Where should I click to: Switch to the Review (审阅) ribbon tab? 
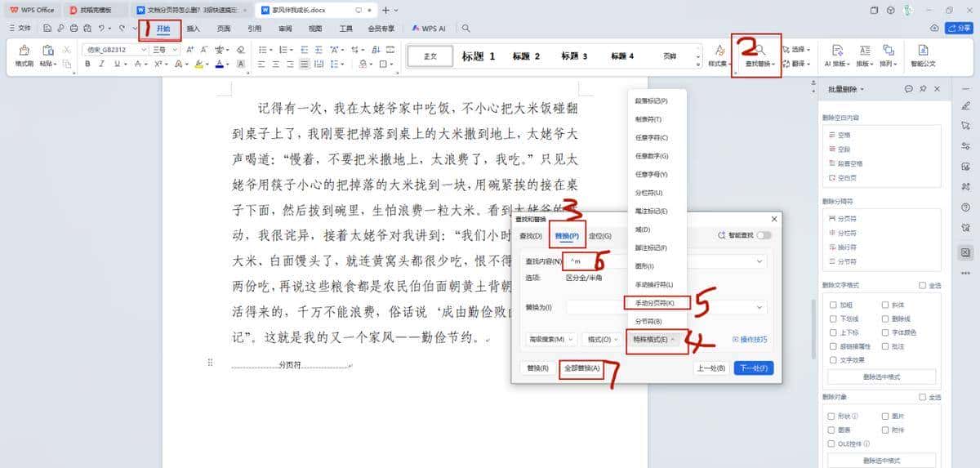[285, 28]
